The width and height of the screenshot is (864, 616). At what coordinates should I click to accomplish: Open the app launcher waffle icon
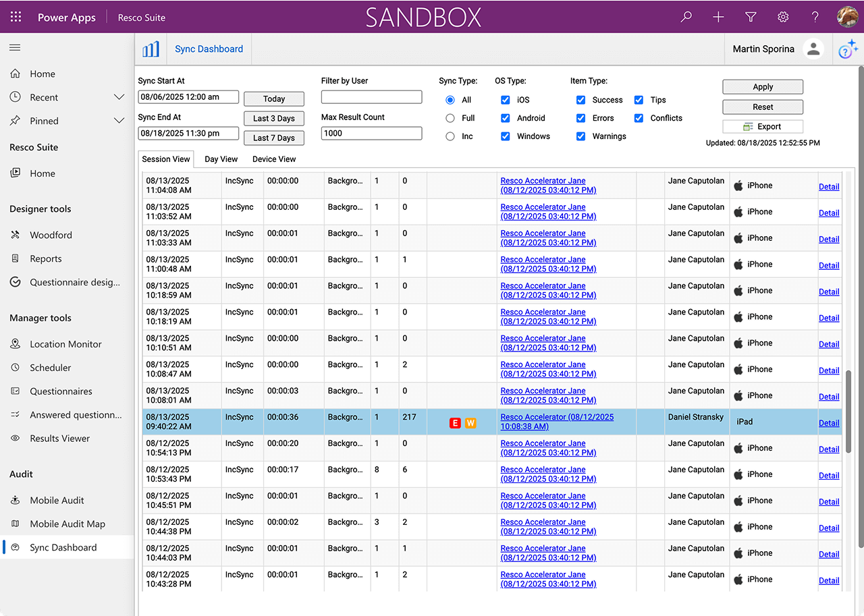click(16, 17)
